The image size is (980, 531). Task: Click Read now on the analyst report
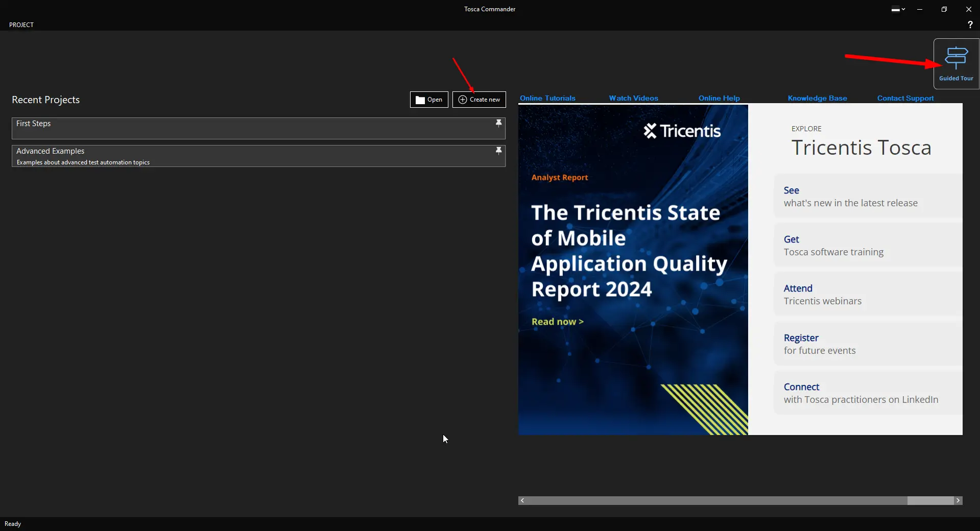coord(557,322)
